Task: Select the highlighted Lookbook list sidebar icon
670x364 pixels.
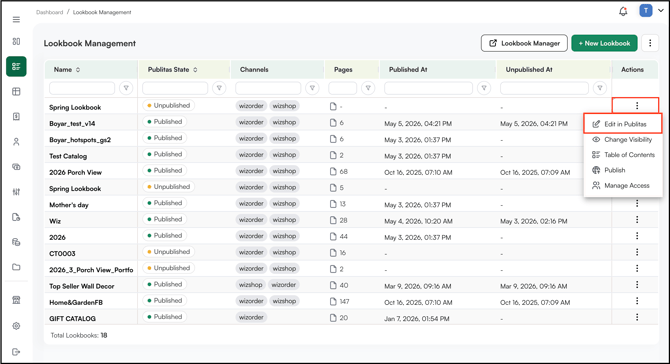Action: point(16,66)
